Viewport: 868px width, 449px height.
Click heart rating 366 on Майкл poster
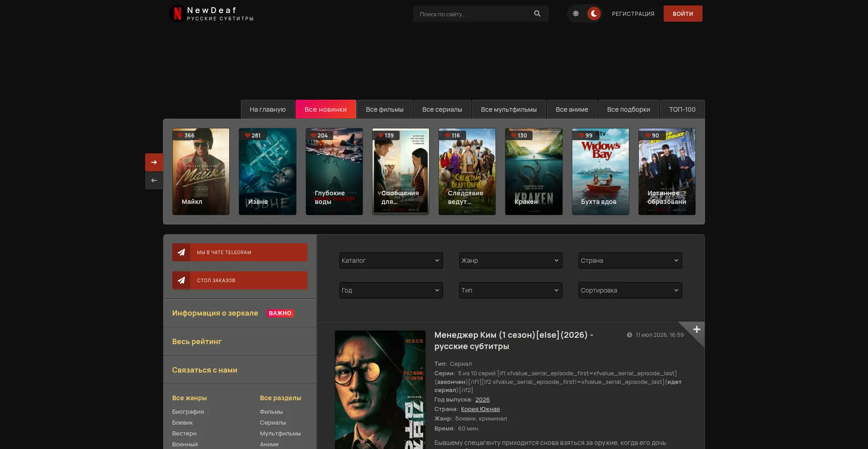[186, 135]
